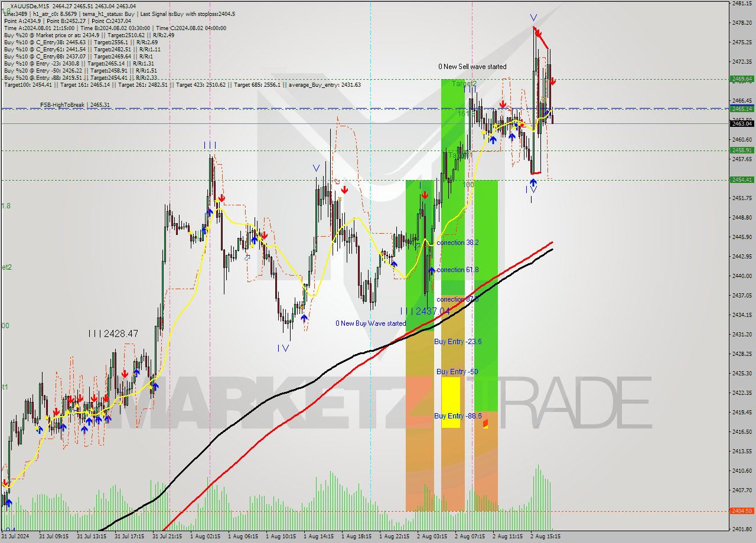Viewport: 756px width, 543px height.
Task: Click the '1 Aug 02:15' time axis label
Action: click(205, 537)
